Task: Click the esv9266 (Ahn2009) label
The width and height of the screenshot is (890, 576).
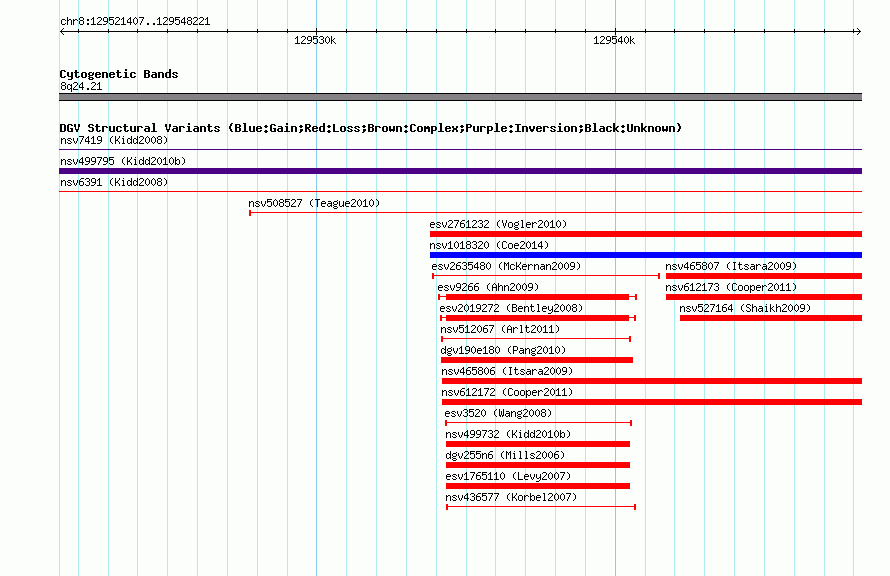Action: tap(488, 287)
